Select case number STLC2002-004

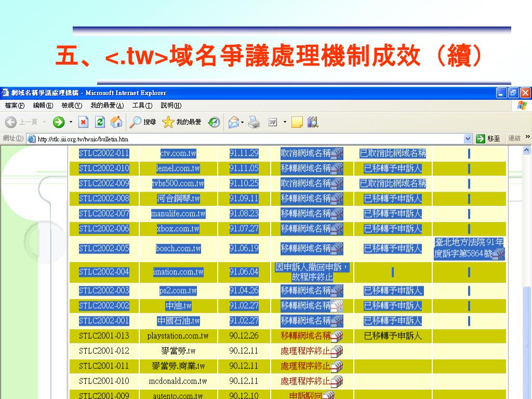click(104, 272)
